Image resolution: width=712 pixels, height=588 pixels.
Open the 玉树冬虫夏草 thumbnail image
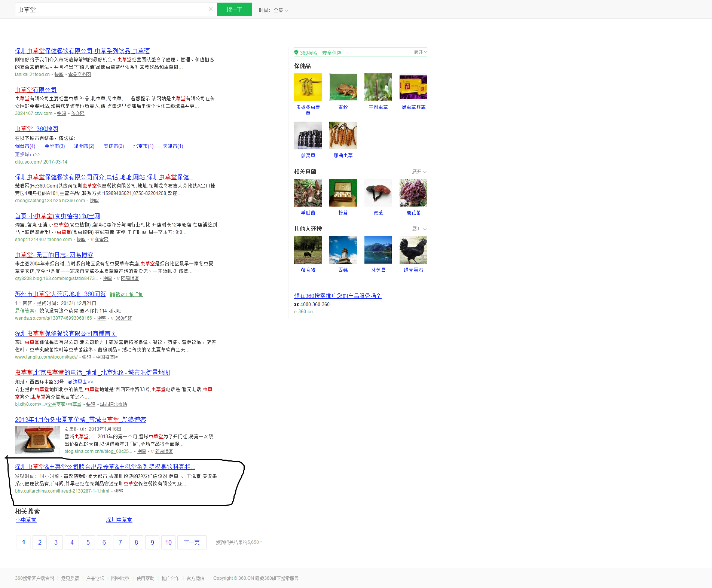point(308,87)
